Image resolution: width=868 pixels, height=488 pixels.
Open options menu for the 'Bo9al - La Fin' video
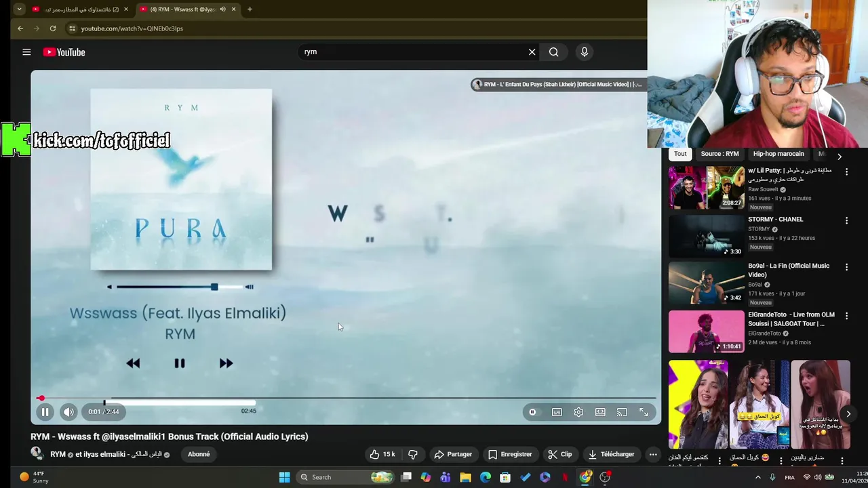pyautogui.click(x=846, y=267)
